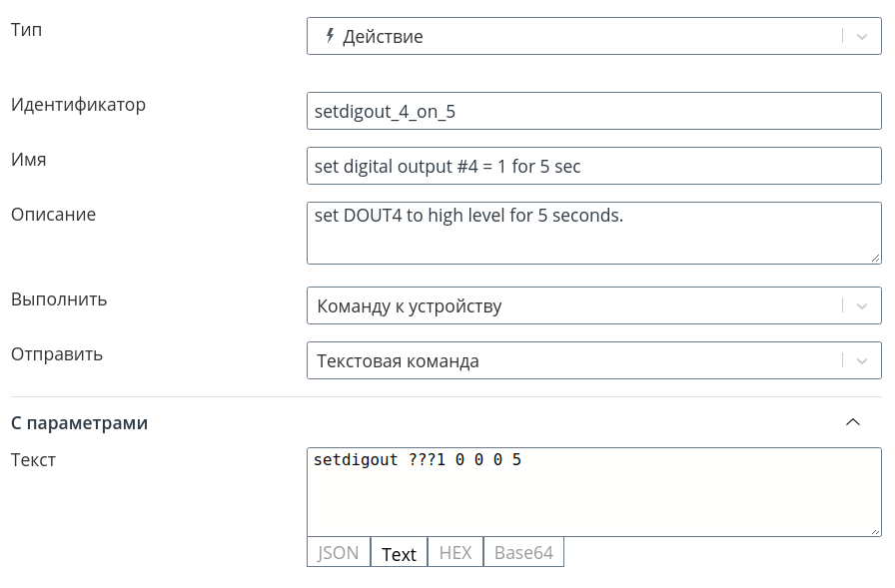The height and width of the screenshot is (588, 895).
Task: Click the Текст field label
Action: [x=33, y=459]
